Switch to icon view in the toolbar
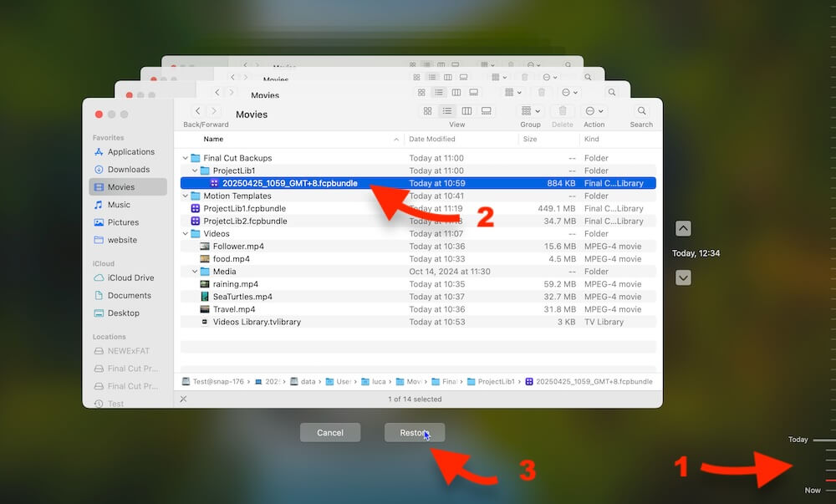This screenshot has height=504, width=836. coord(427,111)
